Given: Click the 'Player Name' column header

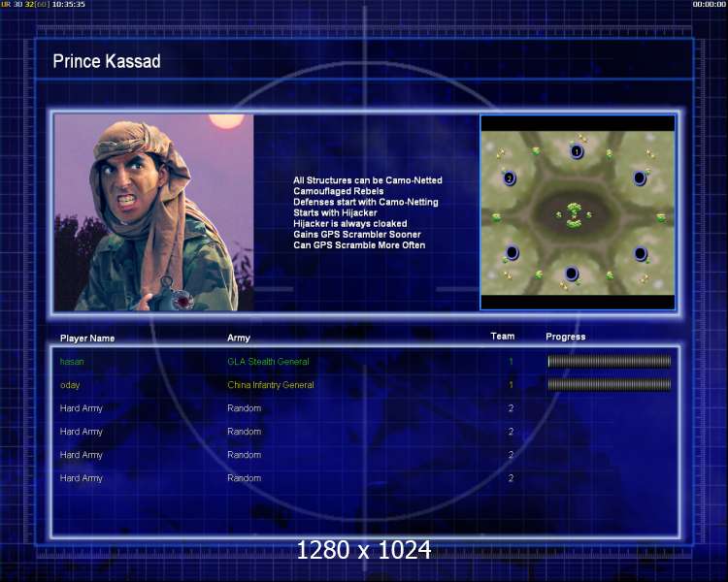Looking at the screenshot, I should pyautogui.click(x=87, y=339).
